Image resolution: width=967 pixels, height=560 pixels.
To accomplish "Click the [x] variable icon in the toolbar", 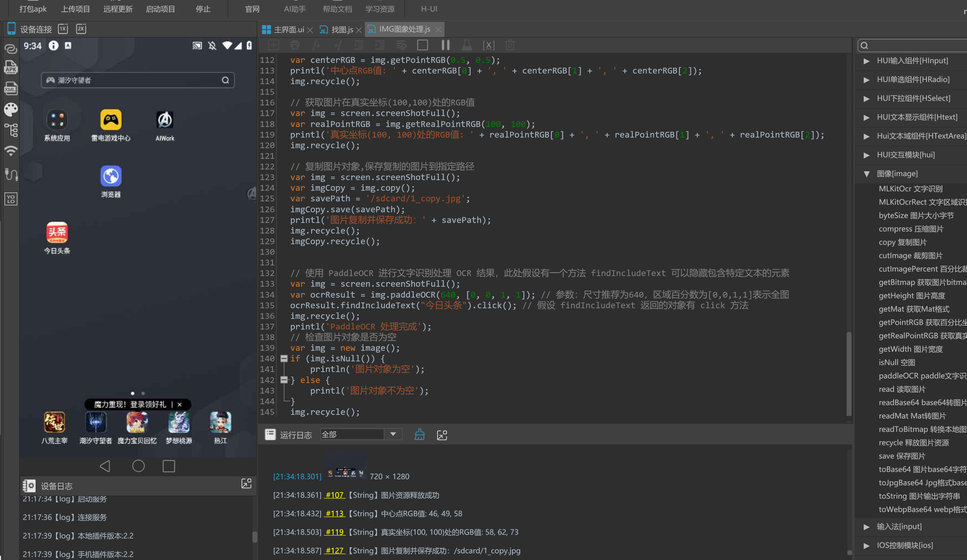I will pos(489,45).
